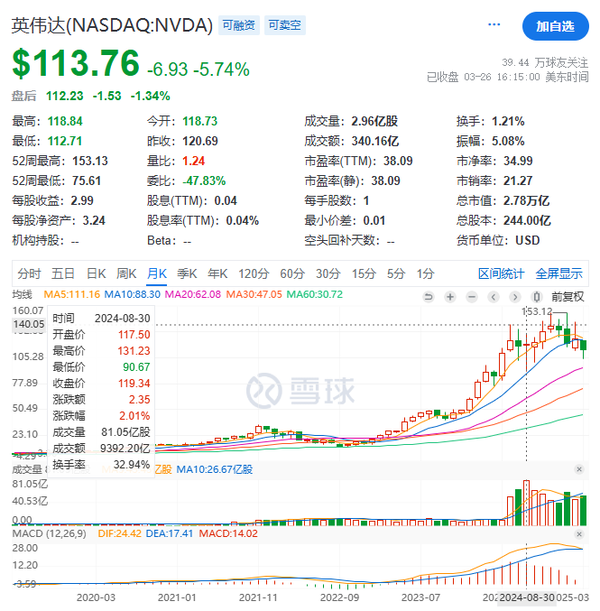Image resolution: width=600 pixels, height=611 pixels.
Task: Click the settings icon on the volume panel
Action: click(577, 469)
